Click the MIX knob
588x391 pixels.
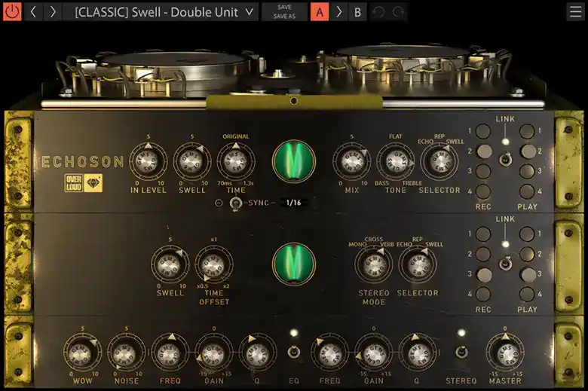coord(351,161)
